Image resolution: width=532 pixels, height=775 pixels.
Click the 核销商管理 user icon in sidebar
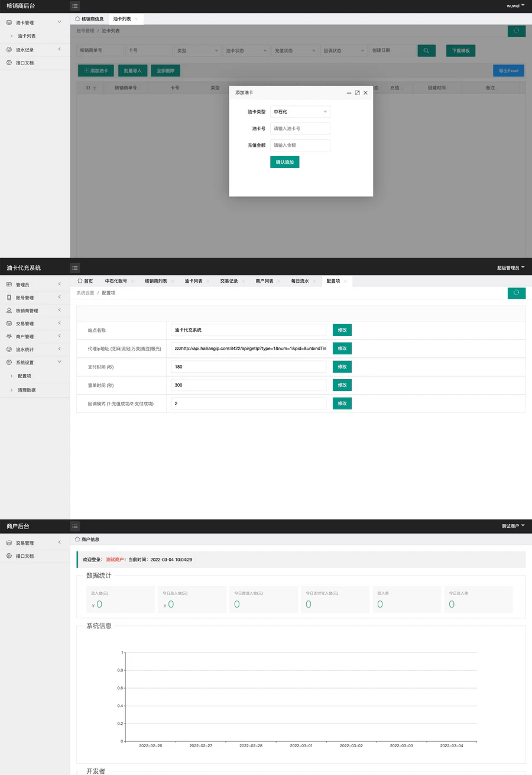coord(9,311)
